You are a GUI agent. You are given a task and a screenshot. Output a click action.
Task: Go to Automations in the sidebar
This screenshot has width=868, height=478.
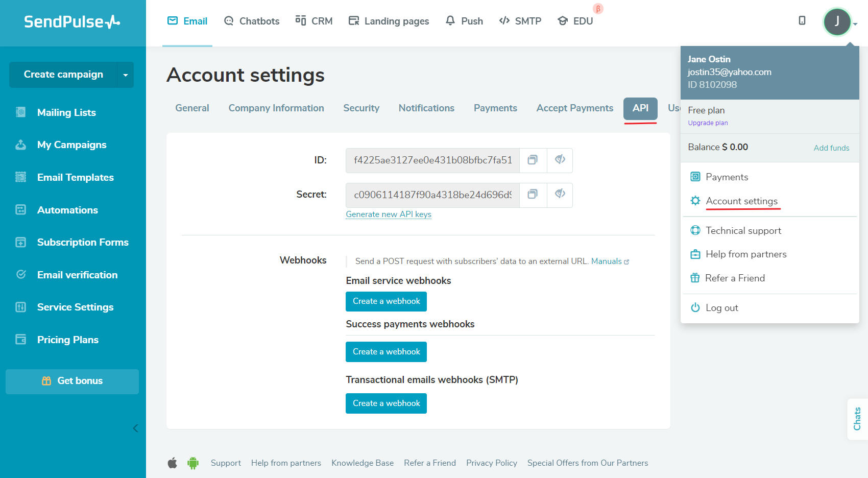67,210
